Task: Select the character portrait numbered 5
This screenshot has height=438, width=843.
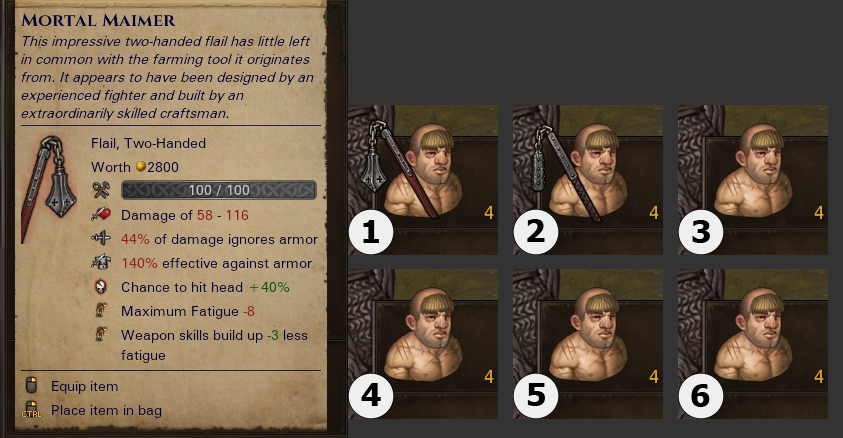Action: click(588, 344)
